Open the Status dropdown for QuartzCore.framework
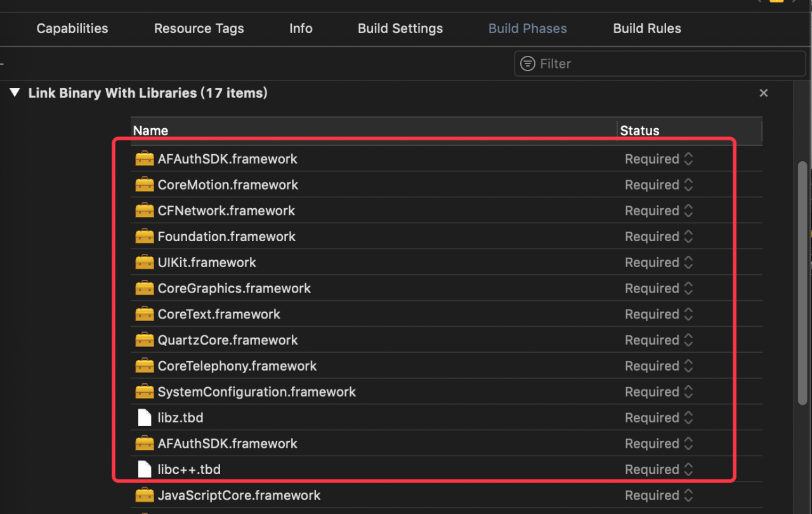 659,340
